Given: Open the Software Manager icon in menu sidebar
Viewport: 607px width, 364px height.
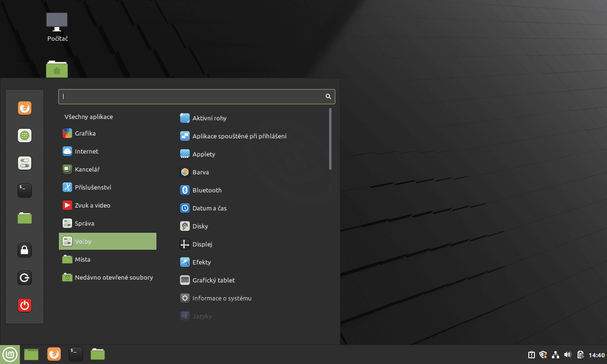Looking at the screenshot, I should point(24,135).
